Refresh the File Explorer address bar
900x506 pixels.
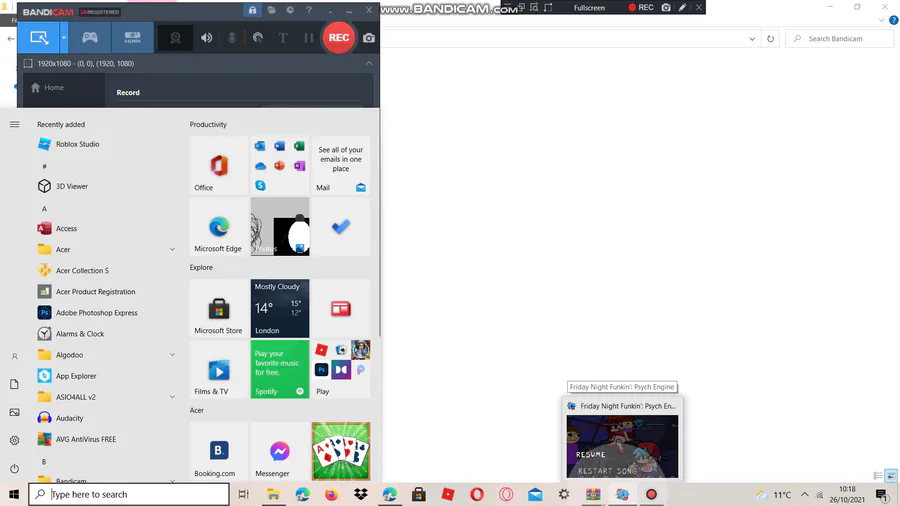click(770, 38)
